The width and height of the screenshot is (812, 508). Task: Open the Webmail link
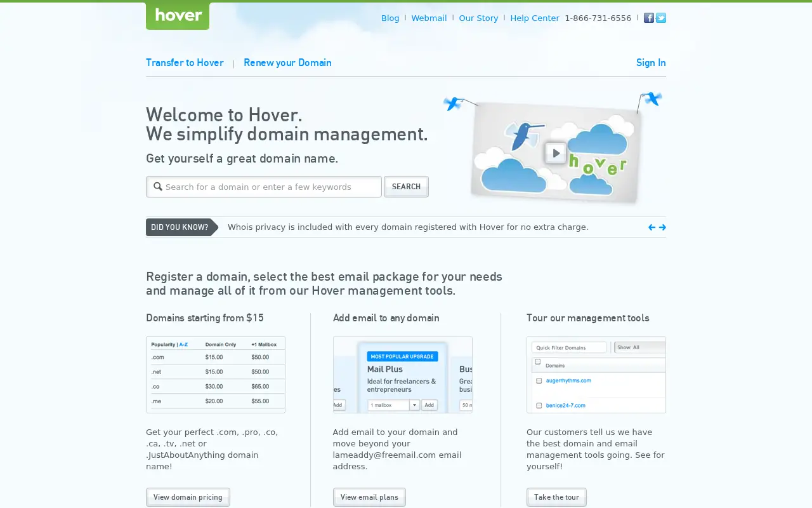point(429,18)
